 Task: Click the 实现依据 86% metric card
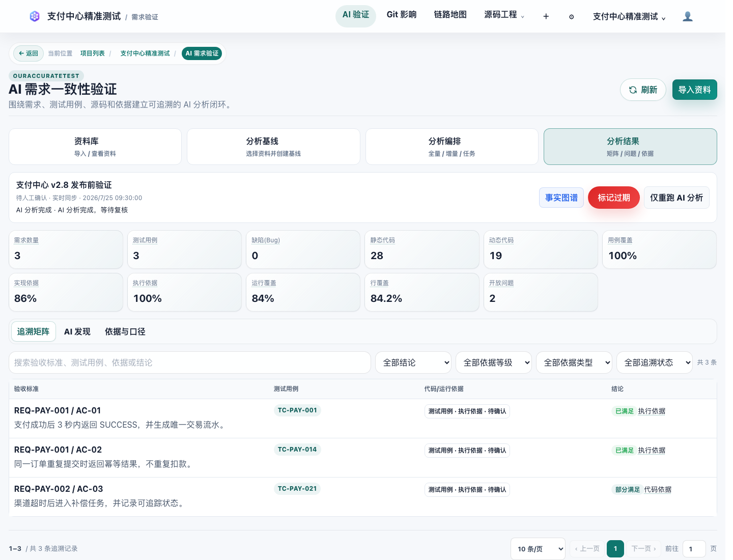[66, 292]
